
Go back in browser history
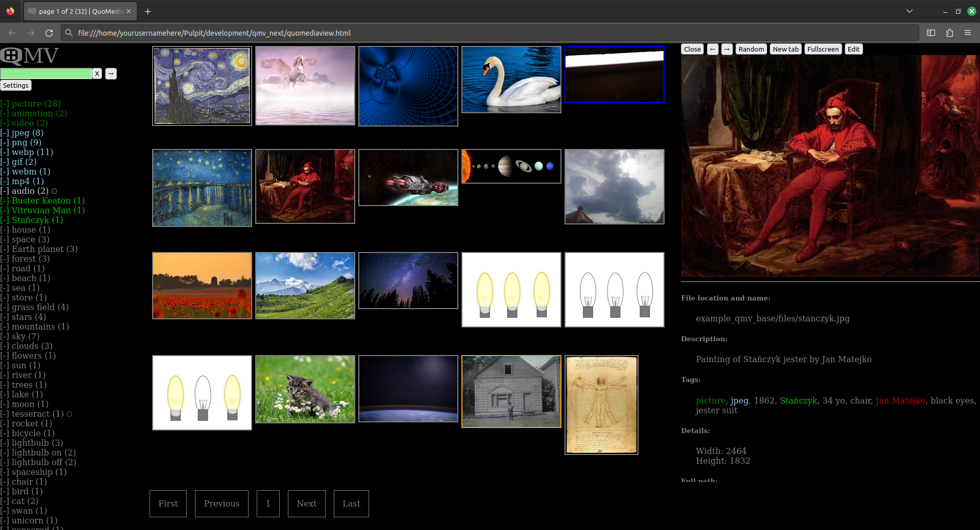pos(12,33)
